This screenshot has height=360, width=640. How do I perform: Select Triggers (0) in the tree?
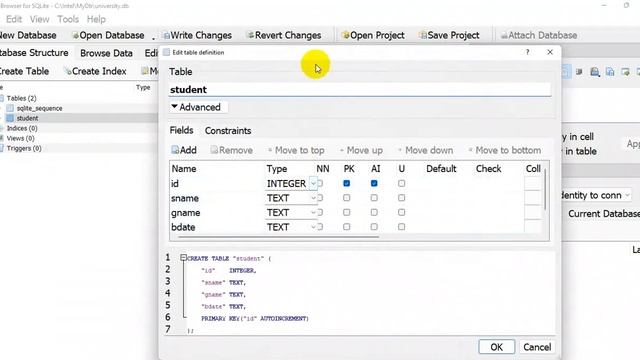[x=24, y=148]
